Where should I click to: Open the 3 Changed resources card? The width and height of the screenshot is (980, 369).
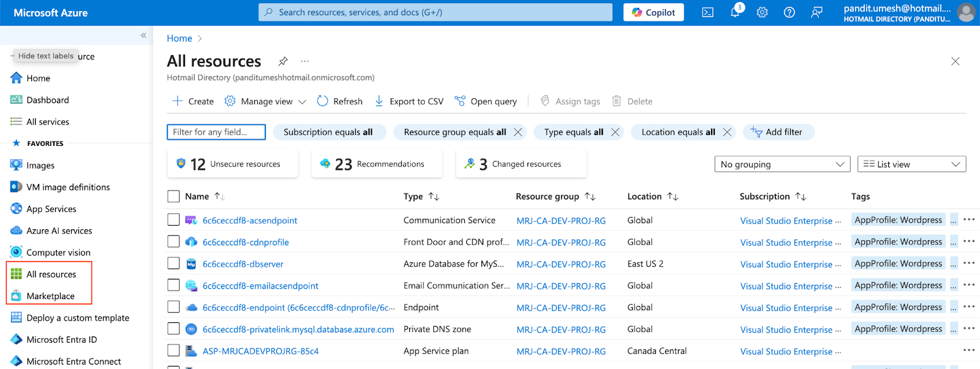(x=521, y=164)
